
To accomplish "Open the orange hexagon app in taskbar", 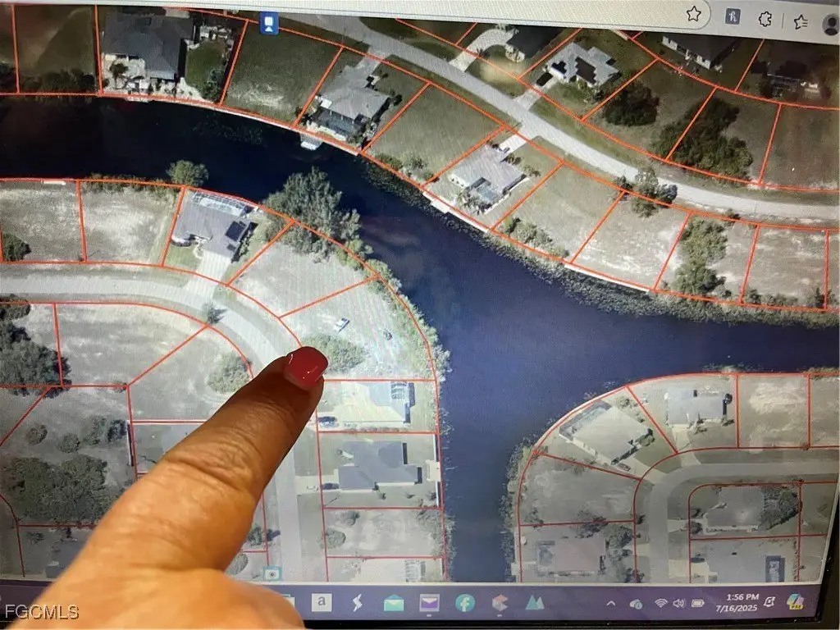I will pyautogui.click(x=499, y=604).
